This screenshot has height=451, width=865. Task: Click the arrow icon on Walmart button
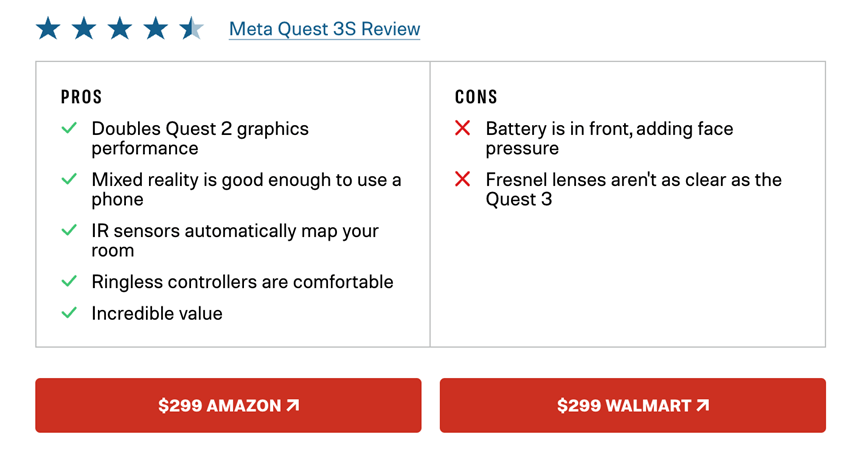(x=702, y=405)
